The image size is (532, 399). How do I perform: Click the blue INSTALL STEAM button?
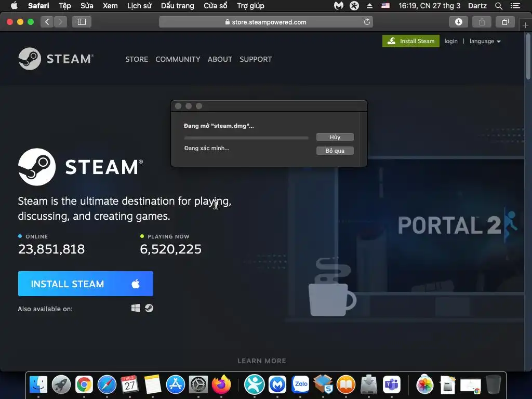click(x=86, y=284)
